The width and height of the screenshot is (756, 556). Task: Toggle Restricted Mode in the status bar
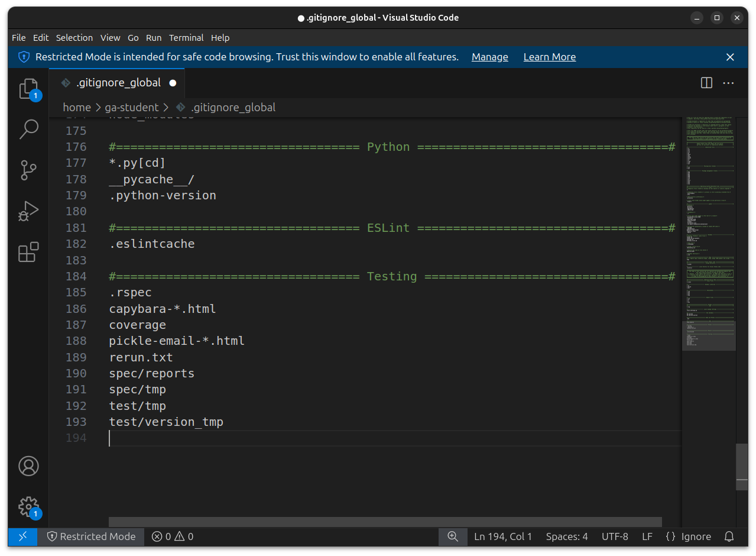point(92,536)
